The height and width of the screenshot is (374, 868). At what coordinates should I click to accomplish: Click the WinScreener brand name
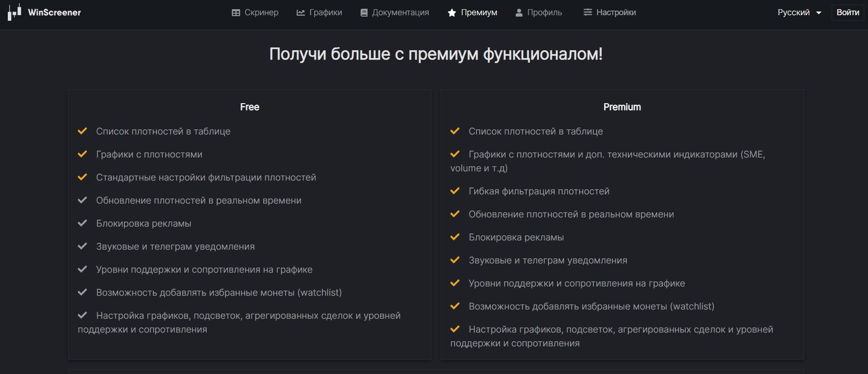pos(54,12)
